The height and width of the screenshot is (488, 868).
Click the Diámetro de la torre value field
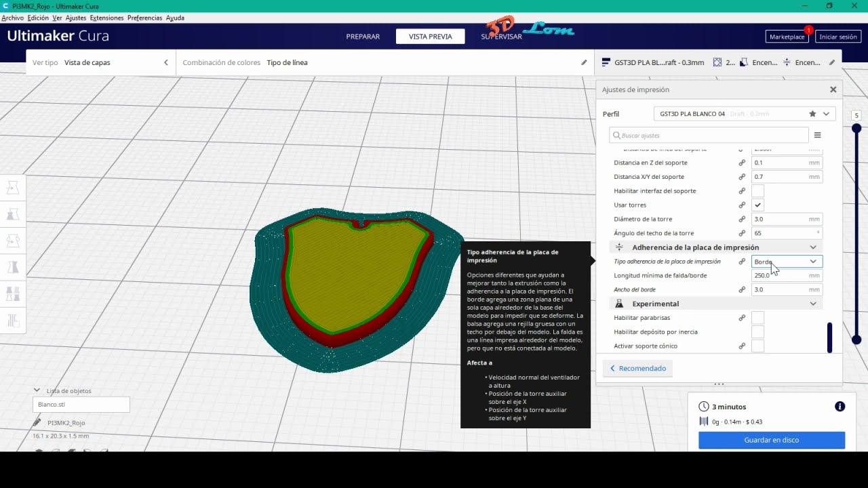[787, 219]
